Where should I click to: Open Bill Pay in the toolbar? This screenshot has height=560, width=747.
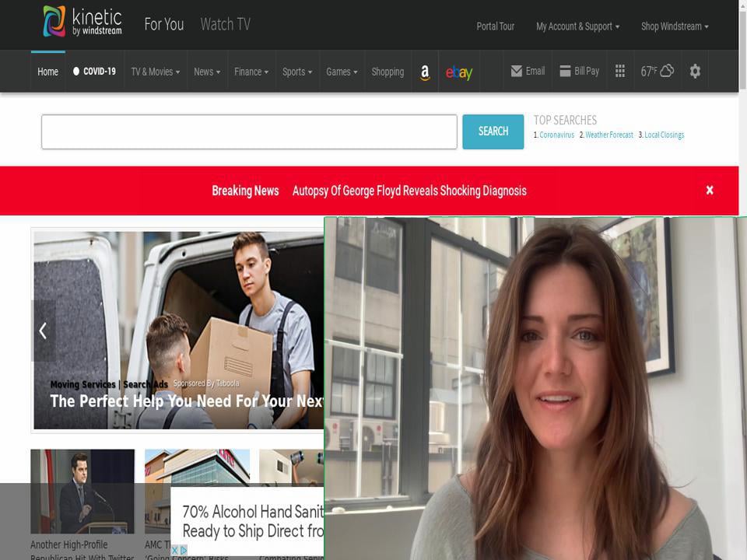tap(579, 72)
